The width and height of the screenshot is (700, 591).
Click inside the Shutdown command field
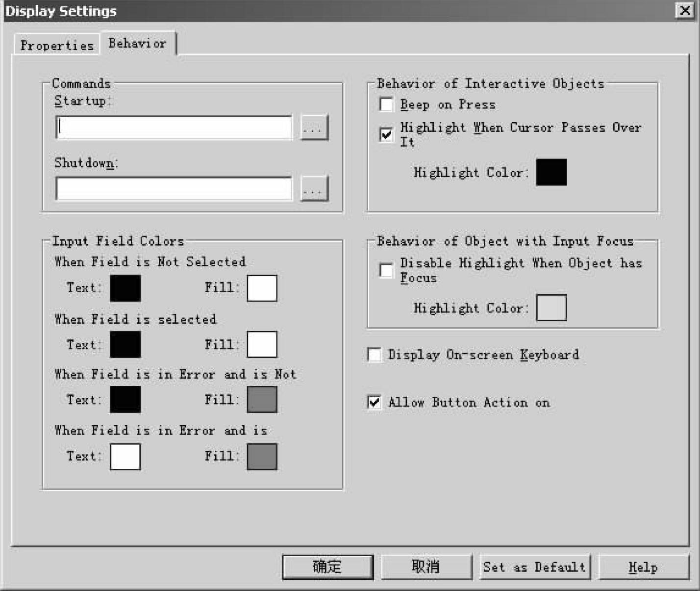click(x=174, y=189)
